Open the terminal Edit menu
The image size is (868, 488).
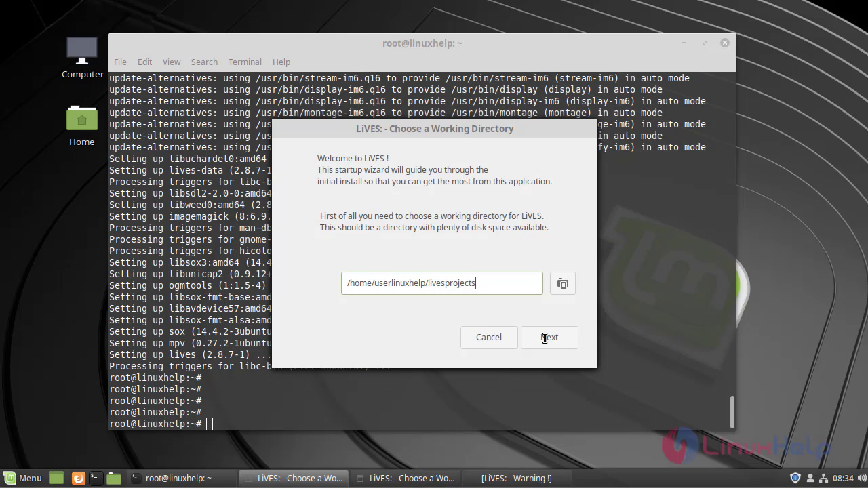coord(144,62)
